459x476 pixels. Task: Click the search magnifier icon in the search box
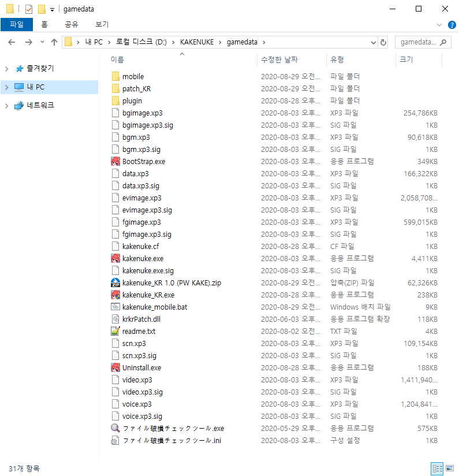443,42
